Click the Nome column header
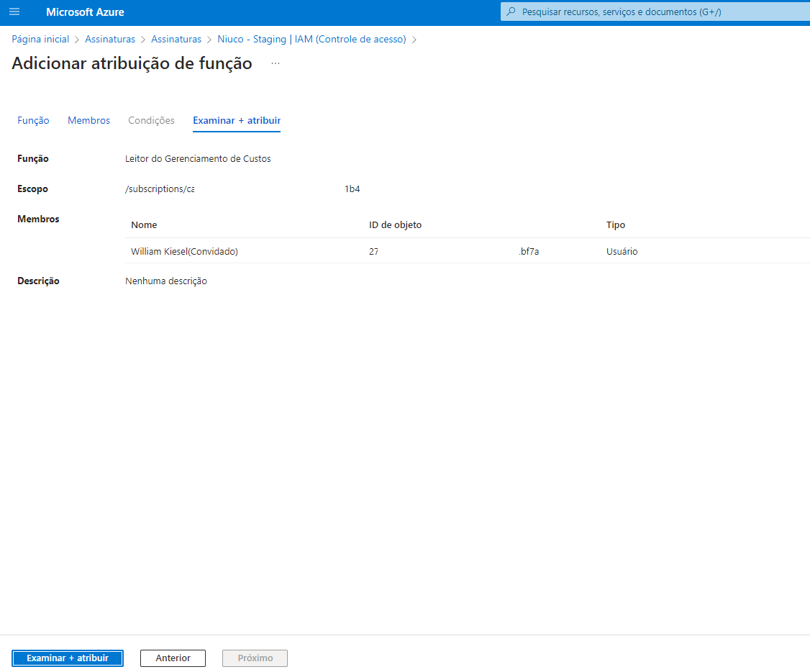This screenshot has width=810, height=672. [x=144, y=224]
